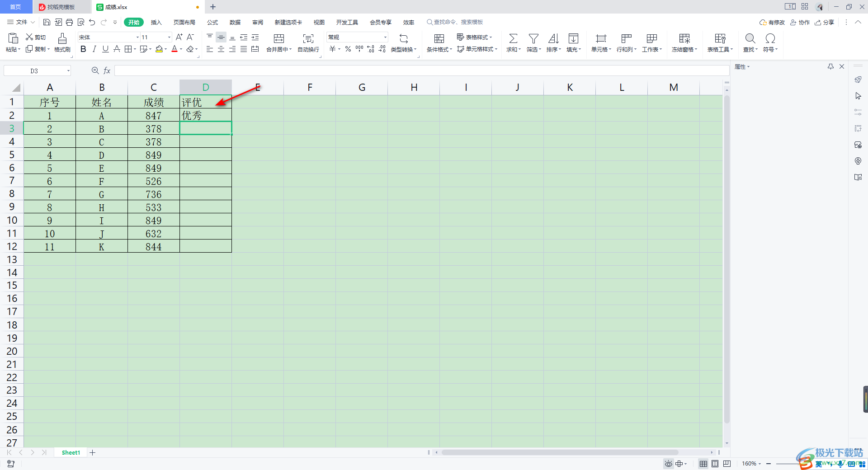868x470 pixels.
Task: Click the AutoSum 求和 sigma icon
Action: (x=513, y=38)
